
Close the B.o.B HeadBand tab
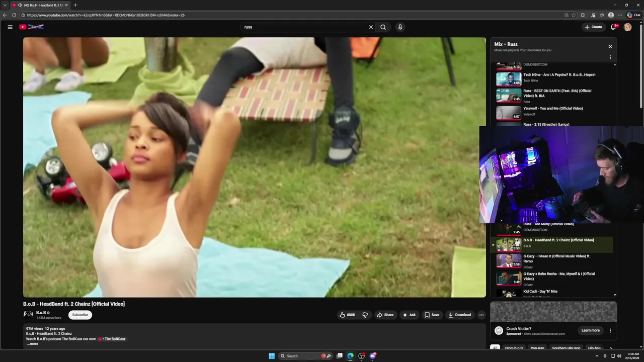pyautogui.click(x=66, y=5)
